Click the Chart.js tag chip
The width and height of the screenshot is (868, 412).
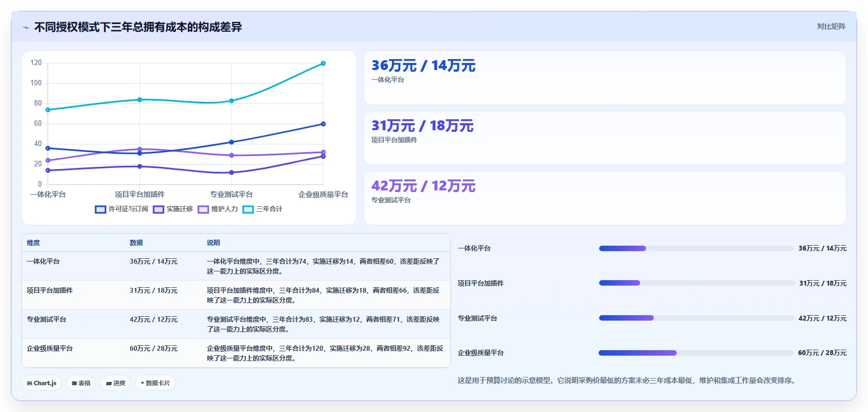(42, 383)
